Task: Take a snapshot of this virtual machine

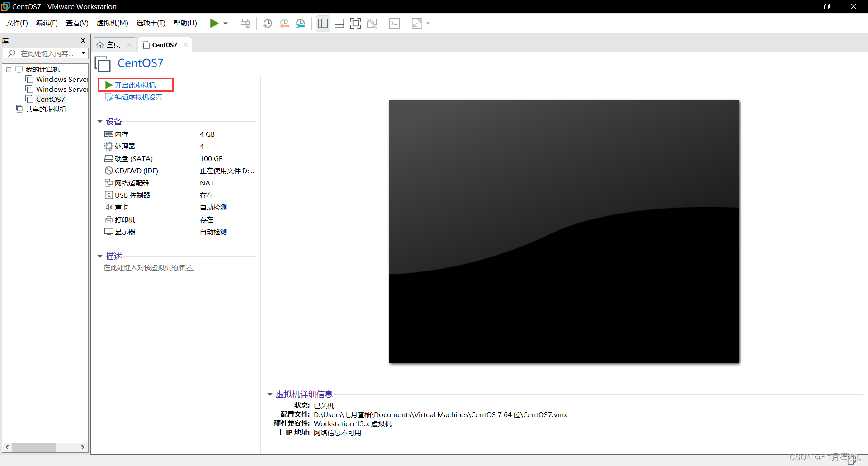Action: coord(268,23)
